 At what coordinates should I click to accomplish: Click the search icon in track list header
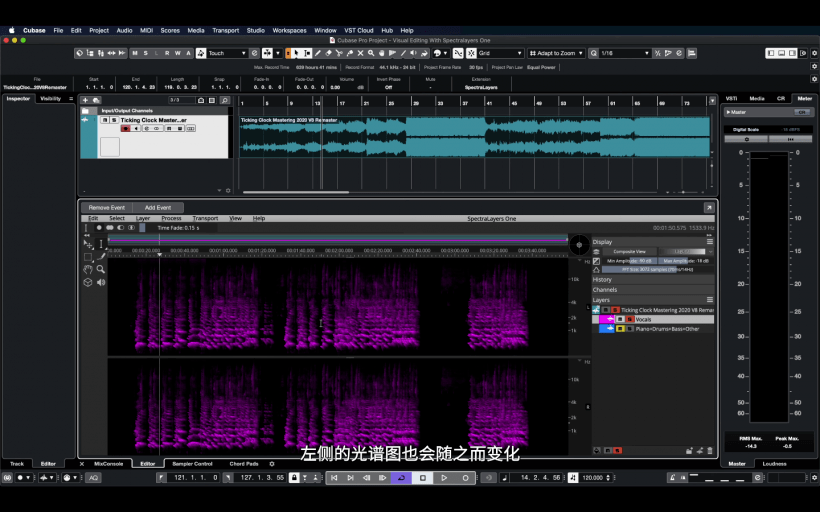[x=224, y=100]
